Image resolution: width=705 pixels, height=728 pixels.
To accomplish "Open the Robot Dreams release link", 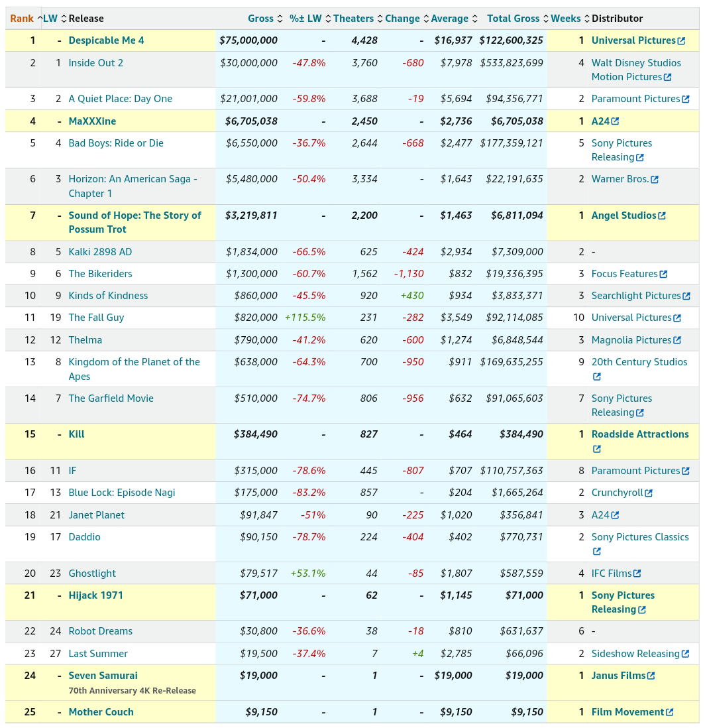I will [x=101, y=631].
